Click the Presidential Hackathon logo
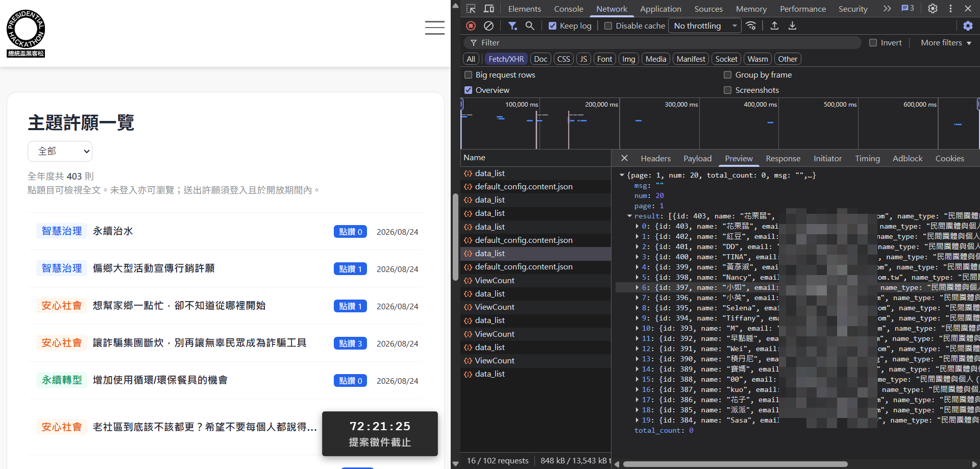980x469 pixels. 26,33
